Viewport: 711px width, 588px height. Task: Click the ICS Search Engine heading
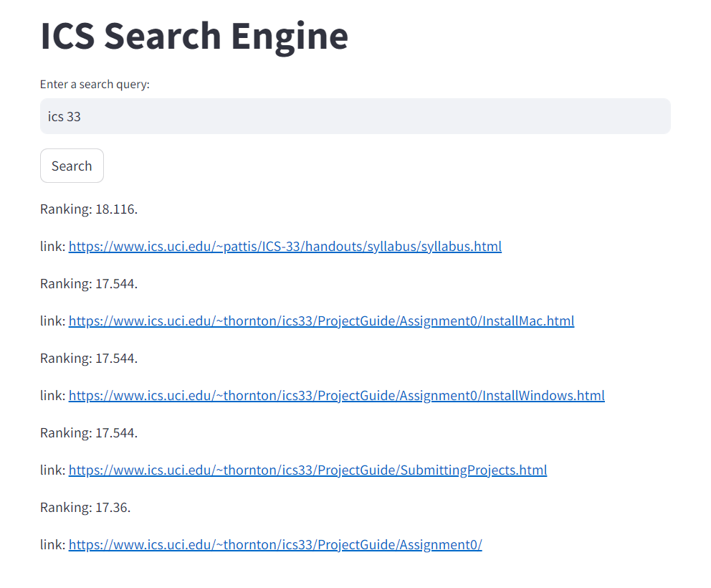tap(194, 37)
